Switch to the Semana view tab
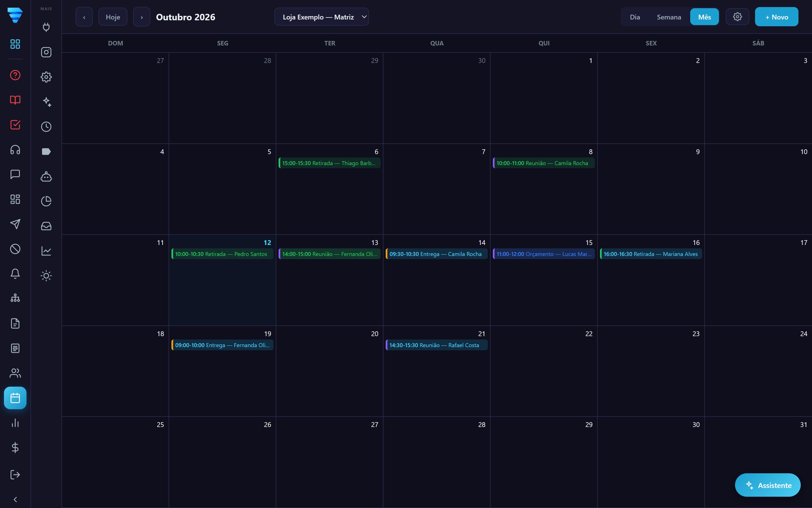812x508 pixels. [x=669, y=17]
